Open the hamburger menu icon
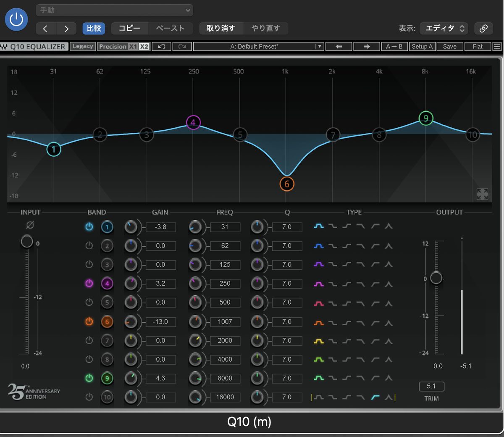The image size is (504, 437). [497, 47]
